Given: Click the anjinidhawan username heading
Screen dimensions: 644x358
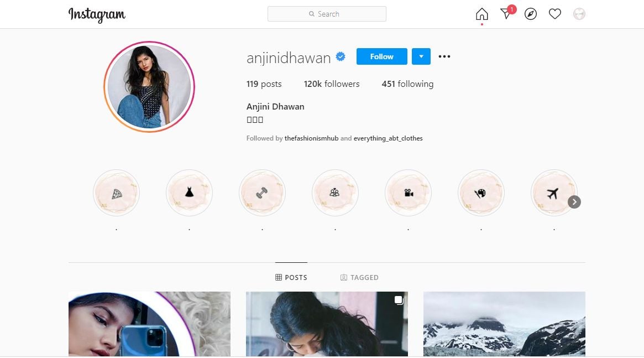Looking at the screenshot, I should tap(289, 58).
